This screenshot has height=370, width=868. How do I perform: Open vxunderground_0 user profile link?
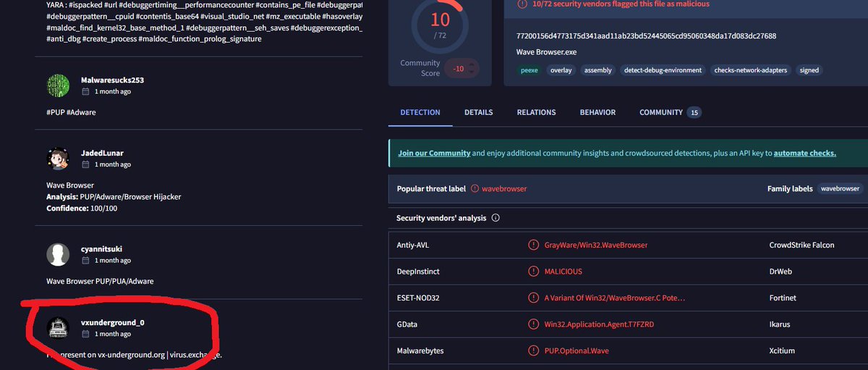[x=113, y=321]
